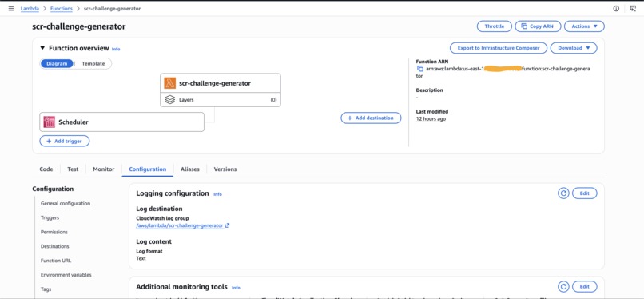
Task: Click the Lambda icon in function diagram
Action: (x=169, y=83)
